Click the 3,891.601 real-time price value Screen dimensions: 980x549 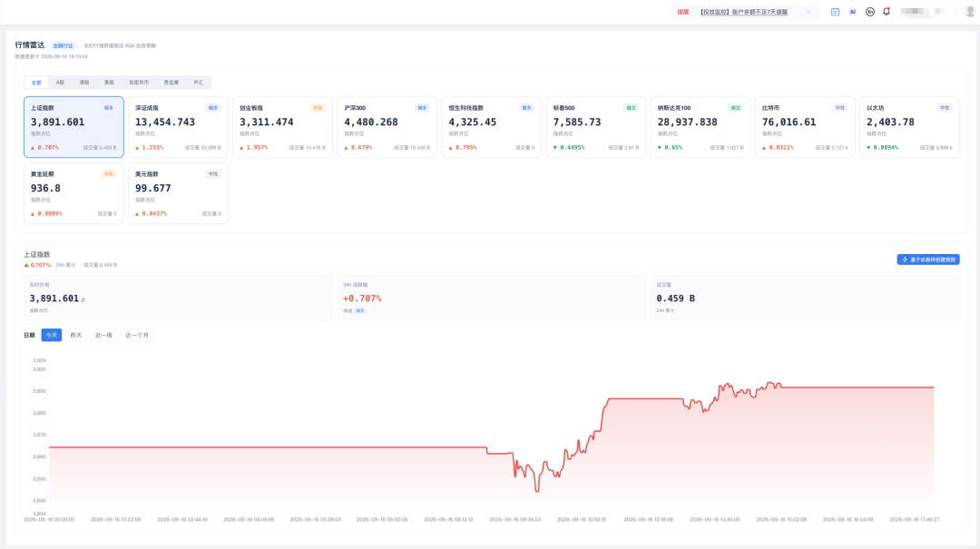[54, 299]
